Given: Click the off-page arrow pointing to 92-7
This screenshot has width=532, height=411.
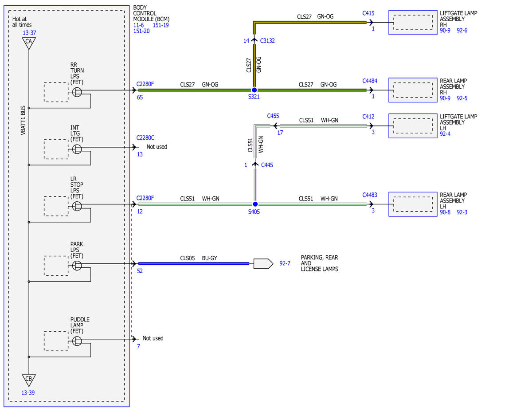Looking at the screenshot, I should tap(263, 264).
